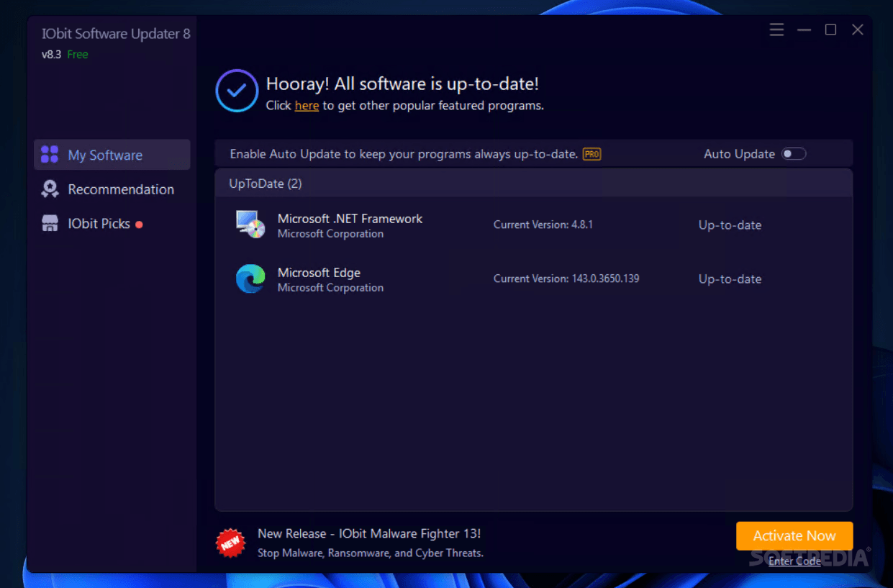Click the Hooray all software up-to-date heading
The width and height of the screenshot is (893, 588).
coord(402,83)
